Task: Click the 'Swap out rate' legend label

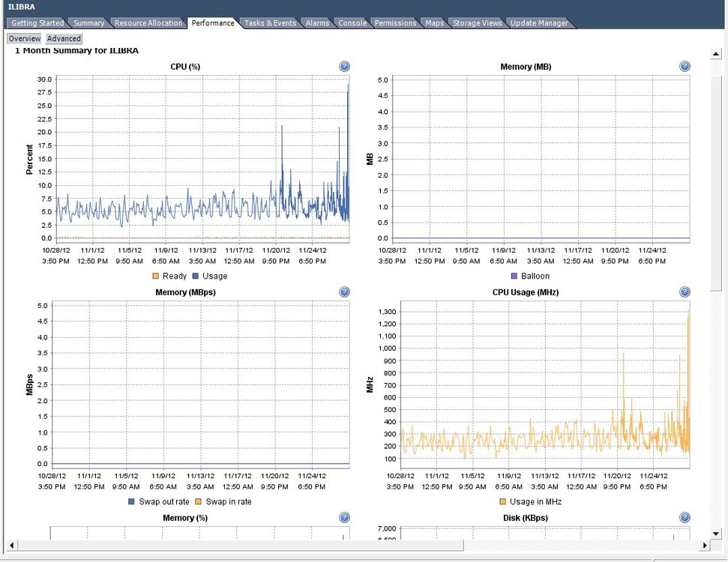Action: 164,501
